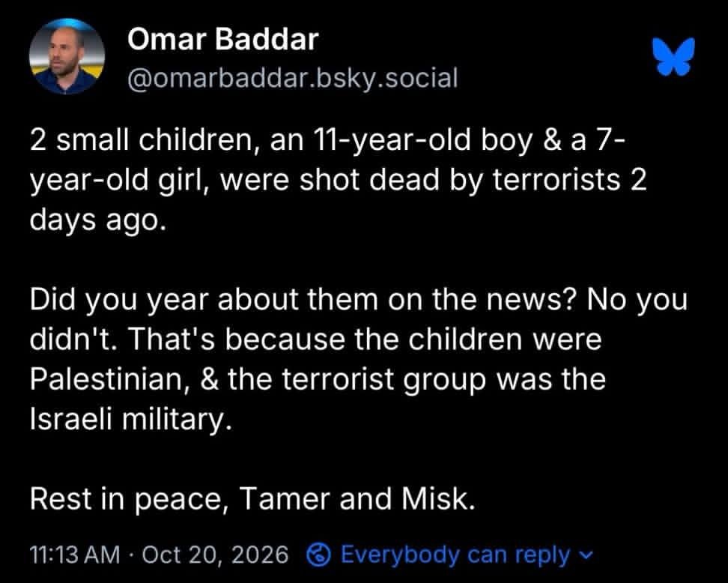This screenshot has width=728, height=583.
Task: Click the 11:13 AM timestamp
Action: pyautogui.click(x=75, y=555)
